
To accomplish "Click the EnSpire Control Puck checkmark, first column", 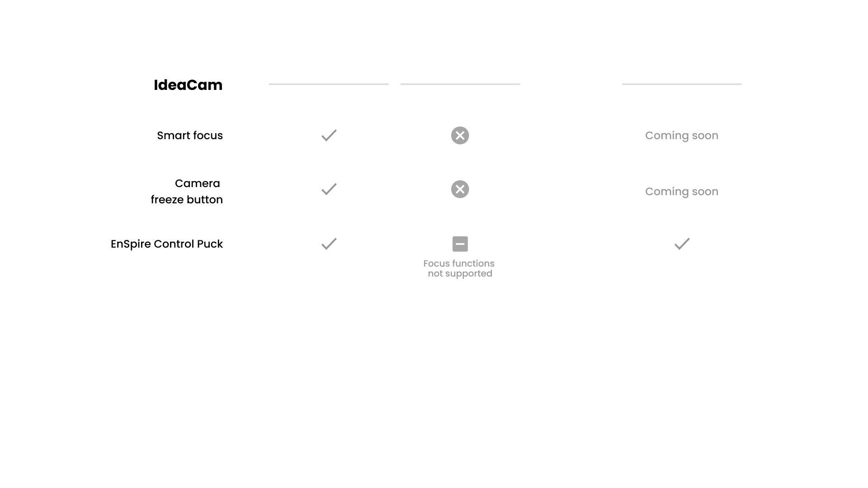I will 329,244.
